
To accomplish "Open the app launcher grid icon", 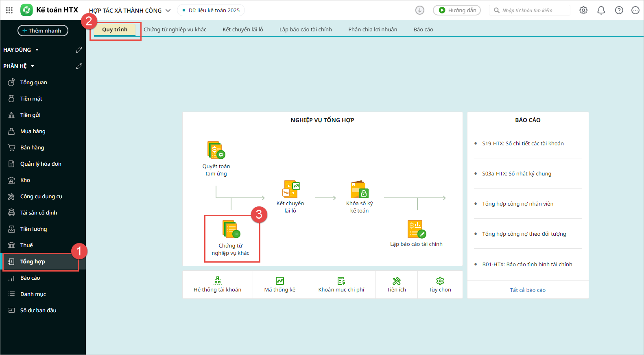I will click(9, 10).
